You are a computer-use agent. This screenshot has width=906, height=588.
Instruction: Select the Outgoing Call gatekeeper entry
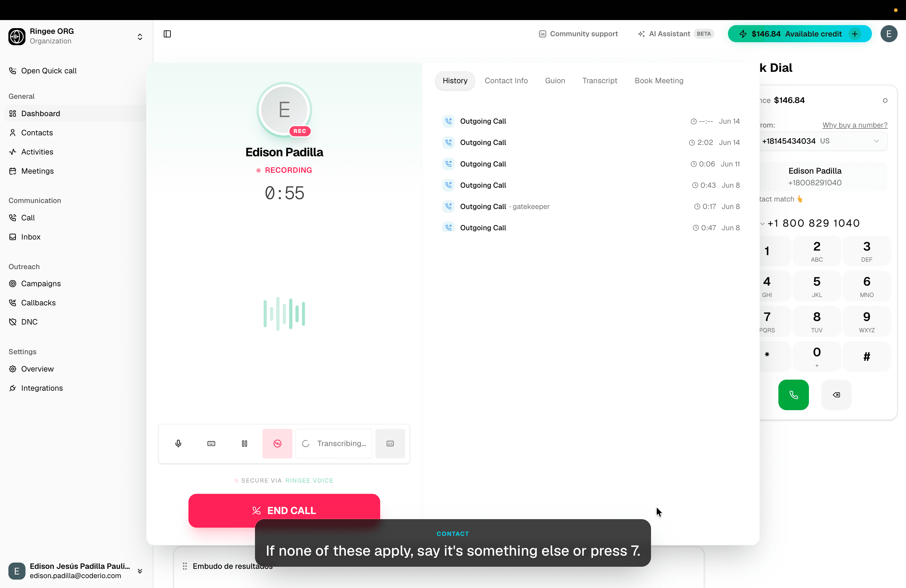coord(591,207)
